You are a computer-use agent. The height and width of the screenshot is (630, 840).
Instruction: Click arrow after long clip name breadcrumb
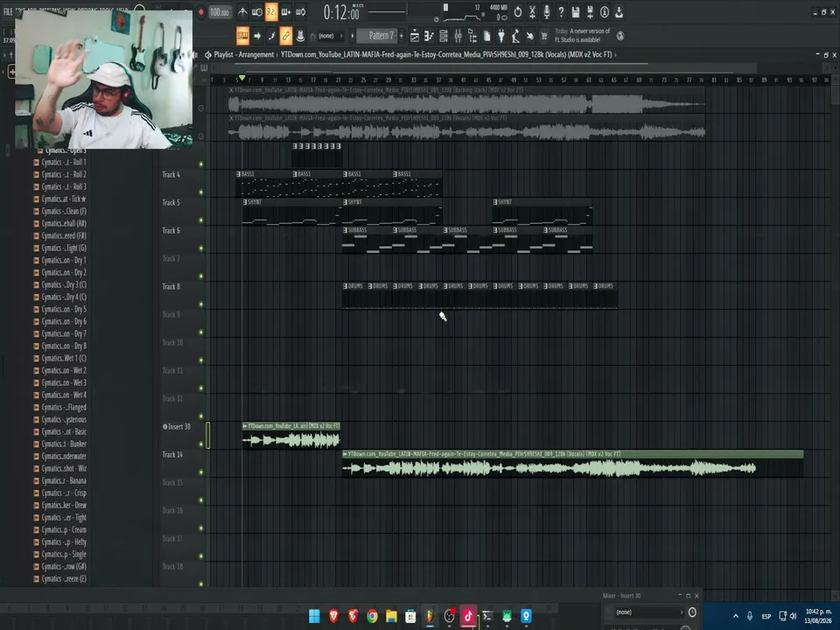[615, 54]
